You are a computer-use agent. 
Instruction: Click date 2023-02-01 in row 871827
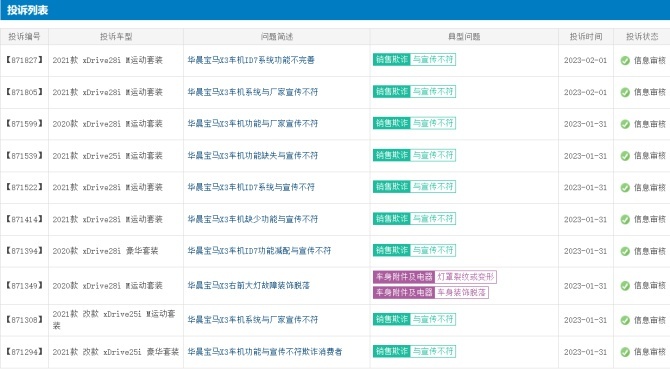(x=585, y=60)
